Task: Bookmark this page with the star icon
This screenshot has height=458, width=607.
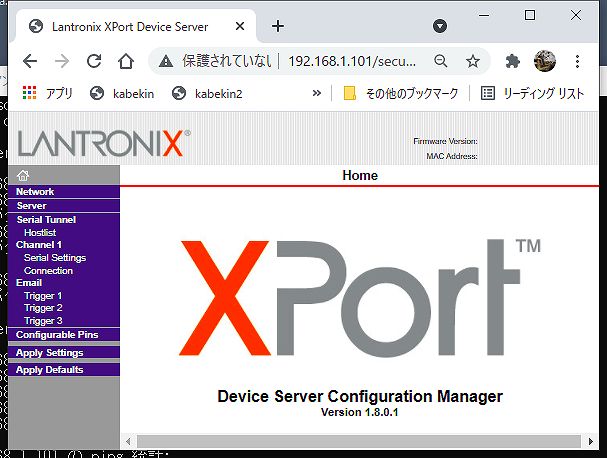Action: coord(473,61)
